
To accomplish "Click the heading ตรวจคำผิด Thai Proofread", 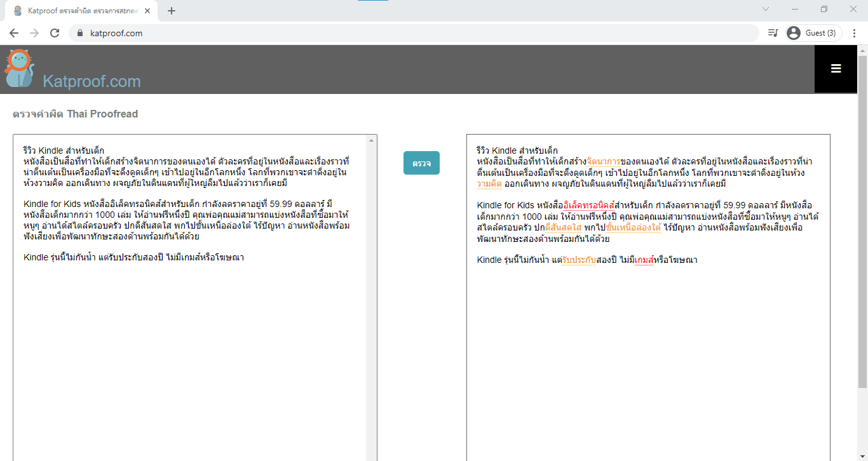I will point(75,114).
